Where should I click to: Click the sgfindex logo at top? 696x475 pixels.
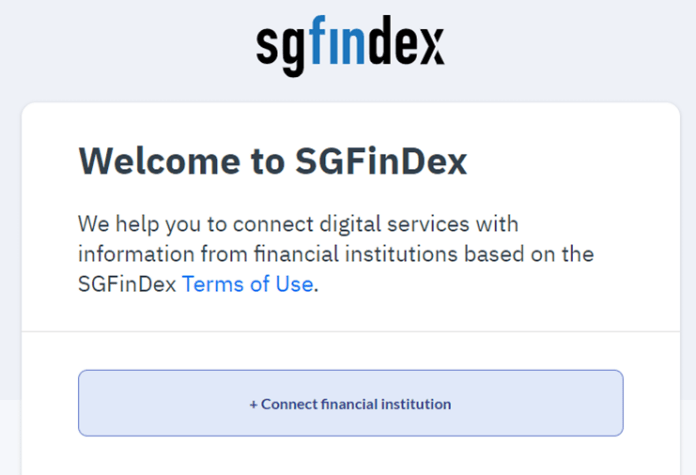click(x=350, y=46)
